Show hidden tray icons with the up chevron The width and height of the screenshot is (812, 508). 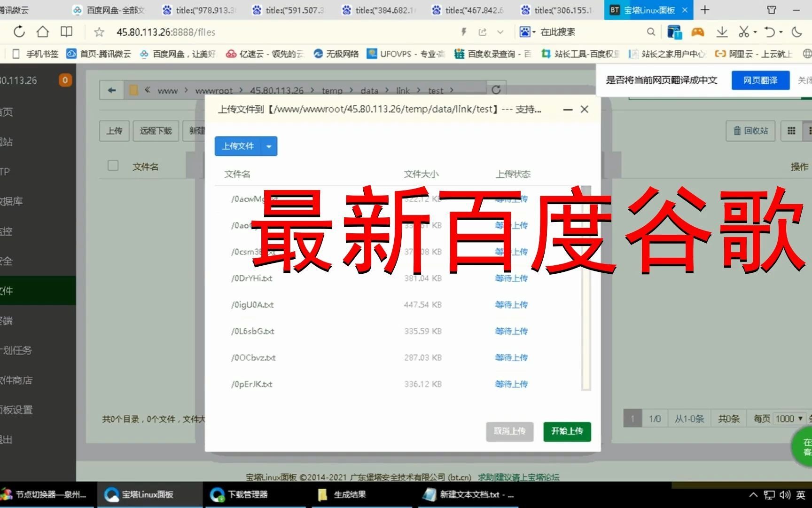753,495
